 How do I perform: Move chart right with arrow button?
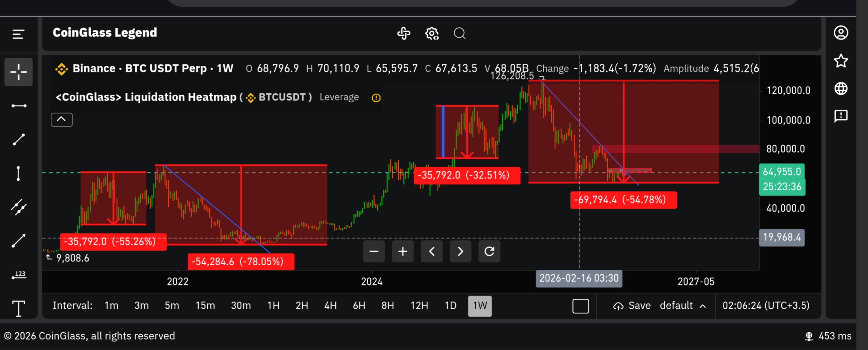(460, 251)
